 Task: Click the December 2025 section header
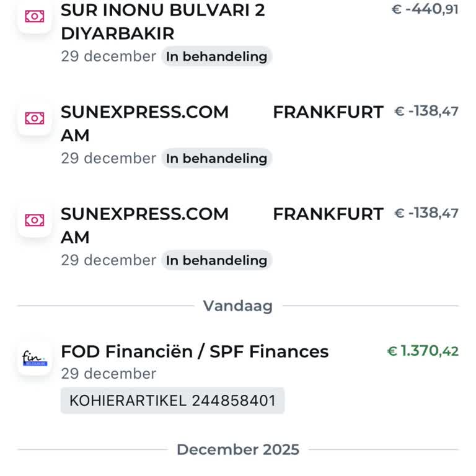click(238, 449)
